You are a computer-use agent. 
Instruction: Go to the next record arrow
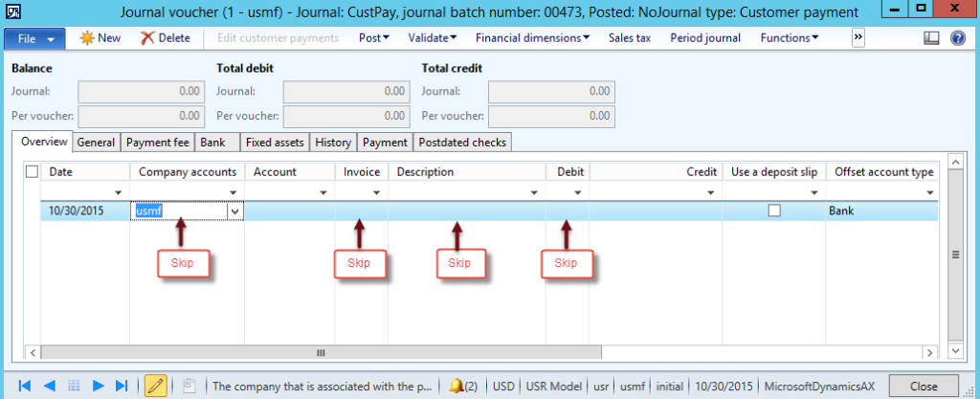click(99, 386)
